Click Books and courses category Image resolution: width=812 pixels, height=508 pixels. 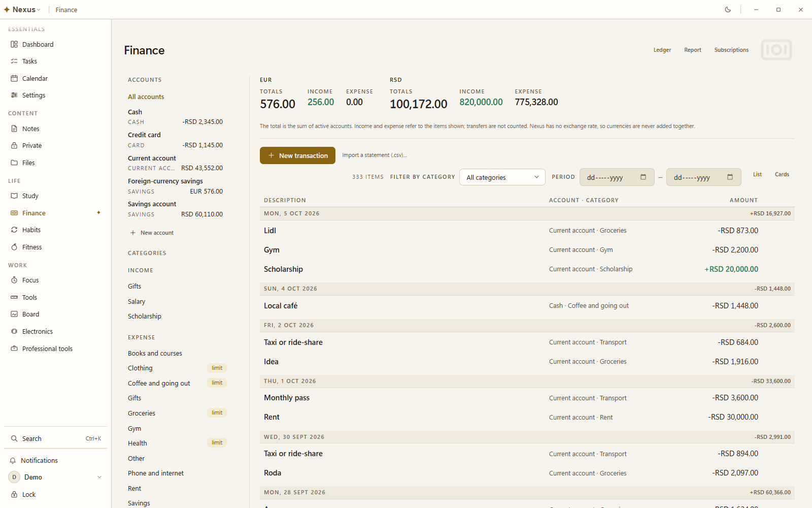(x=155, y=353)
